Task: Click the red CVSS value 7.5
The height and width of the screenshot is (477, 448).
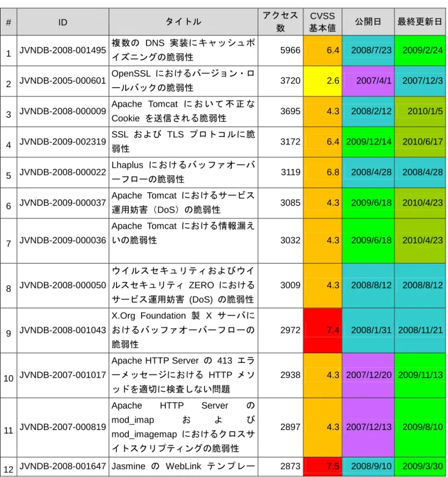Action: click(322, 466)
